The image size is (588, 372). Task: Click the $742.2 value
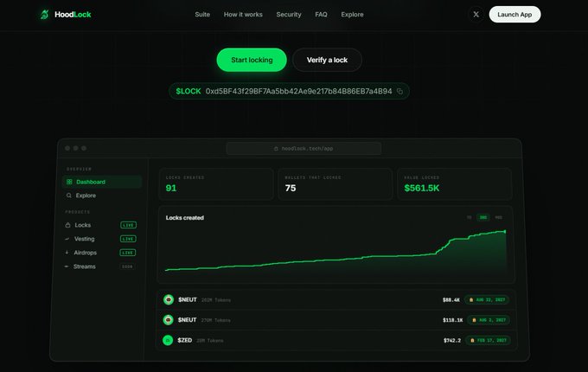click(452, 340)
